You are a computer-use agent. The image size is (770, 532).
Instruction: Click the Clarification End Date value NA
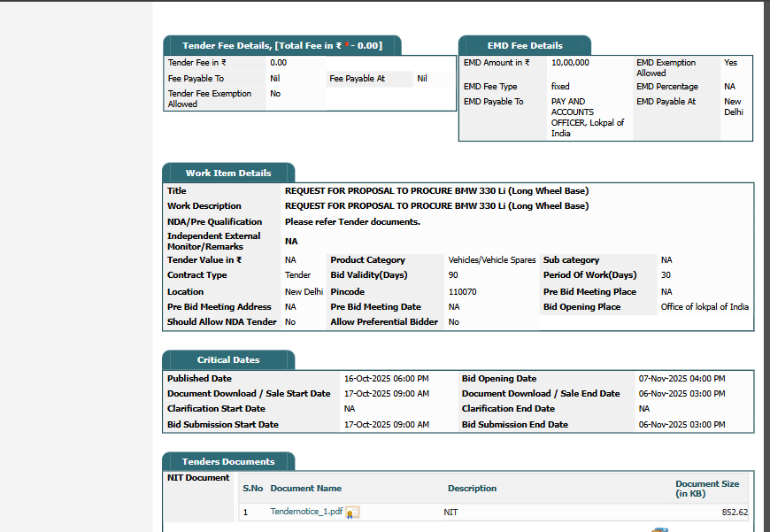[x=643, y=409]
